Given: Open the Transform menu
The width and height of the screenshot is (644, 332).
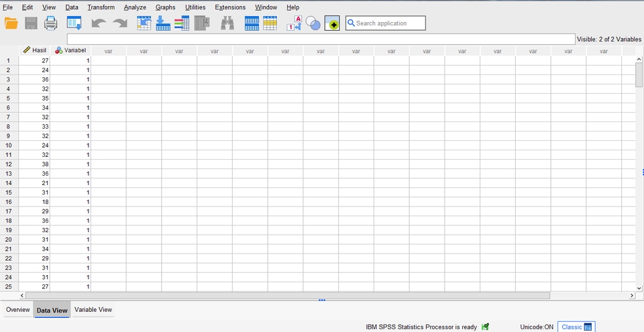Looking at the screenshot, I should click(x=101, y=7).
